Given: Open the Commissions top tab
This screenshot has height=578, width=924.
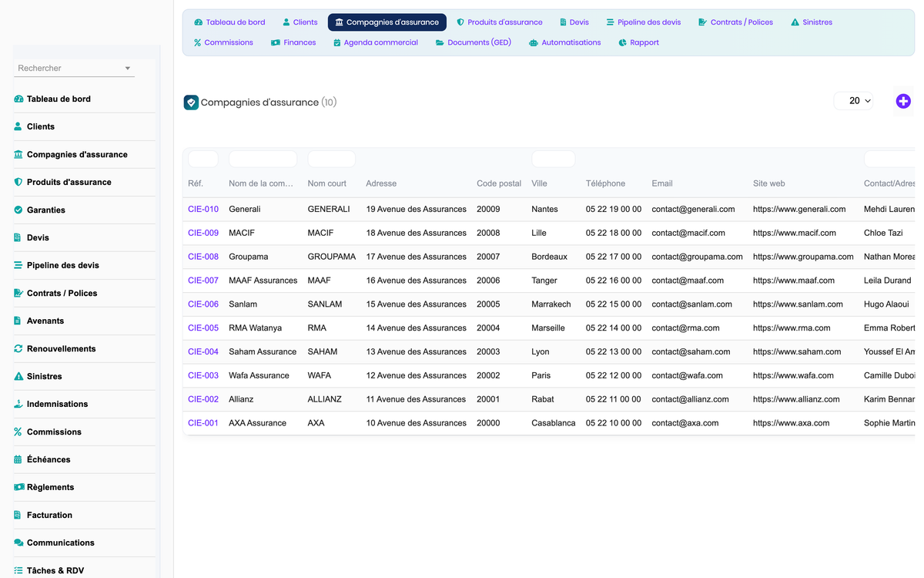Looking at the screenshot, I should click(x=223, y=42).
